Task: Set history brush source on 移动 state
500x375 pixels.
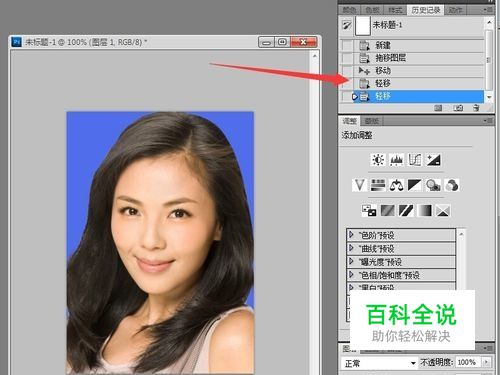Action: point(347,71)
